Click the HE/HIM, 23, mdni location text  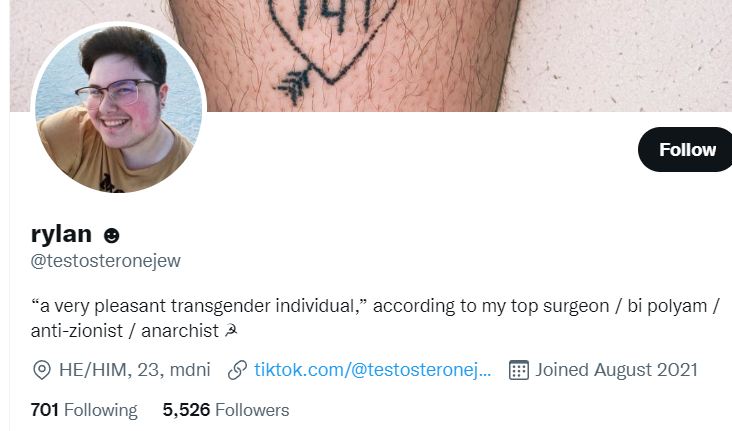tap(134, 370)
